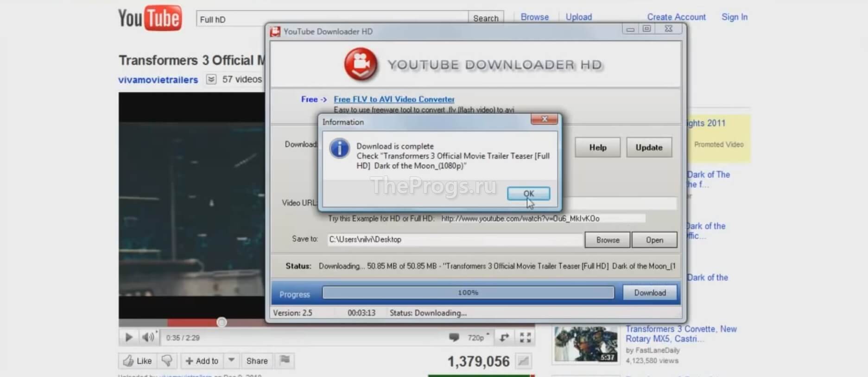Click the 57 videos text
The image size is (868, 377).
(x=242, y=79)
